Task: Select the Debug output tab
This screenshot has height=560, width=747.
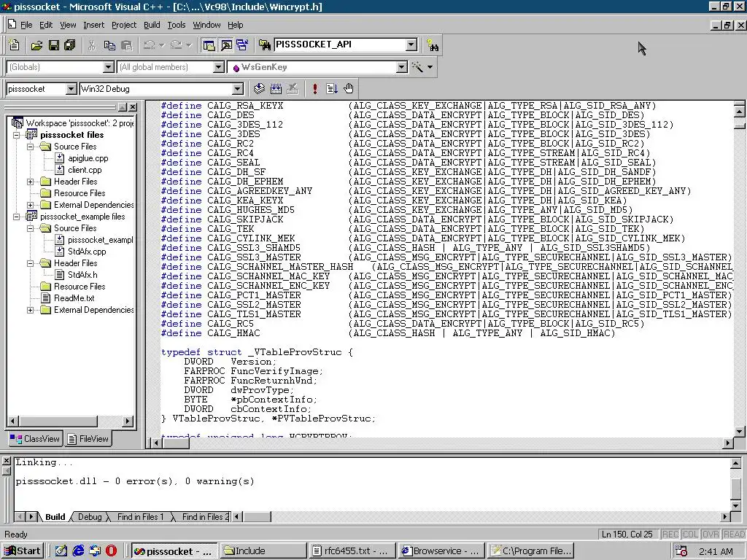Action: (90, 517)
